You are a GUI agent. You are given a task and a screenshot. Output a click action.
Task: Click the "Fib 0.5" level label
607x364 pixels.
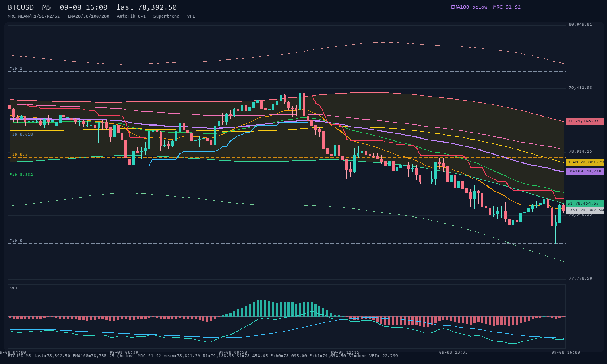point(19,154)
